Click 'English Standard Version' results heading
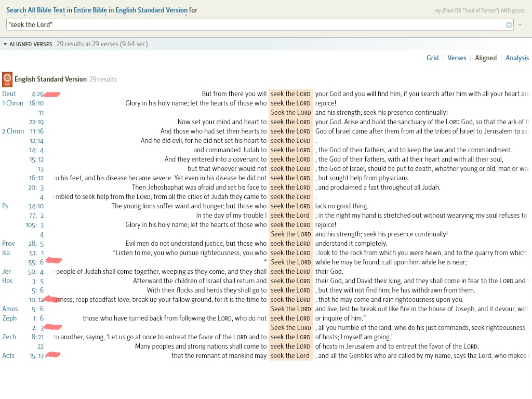Image resolution: width=532 pixels, height=399 pixels. pos(50,79)
